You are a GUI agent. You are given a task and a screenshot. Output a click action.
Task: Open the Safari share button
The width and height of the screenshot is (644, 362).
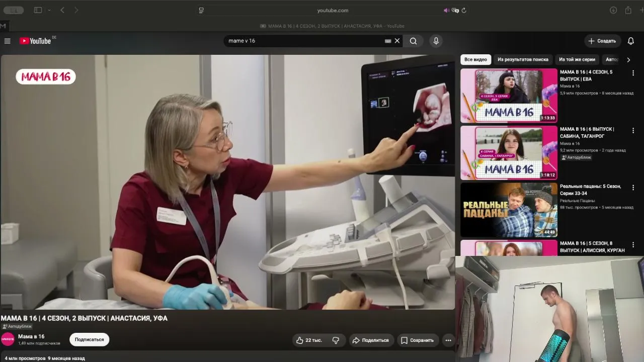(628, 10)
